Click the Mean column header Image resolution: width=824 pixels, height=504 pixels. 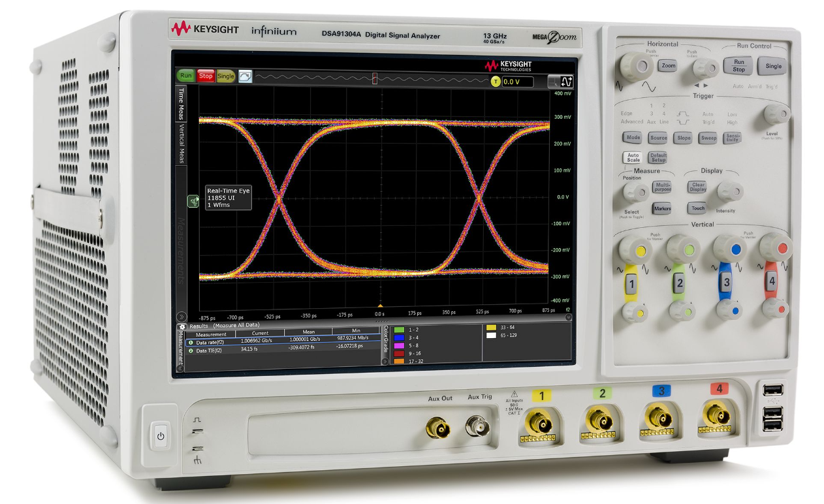coord(309,332)
